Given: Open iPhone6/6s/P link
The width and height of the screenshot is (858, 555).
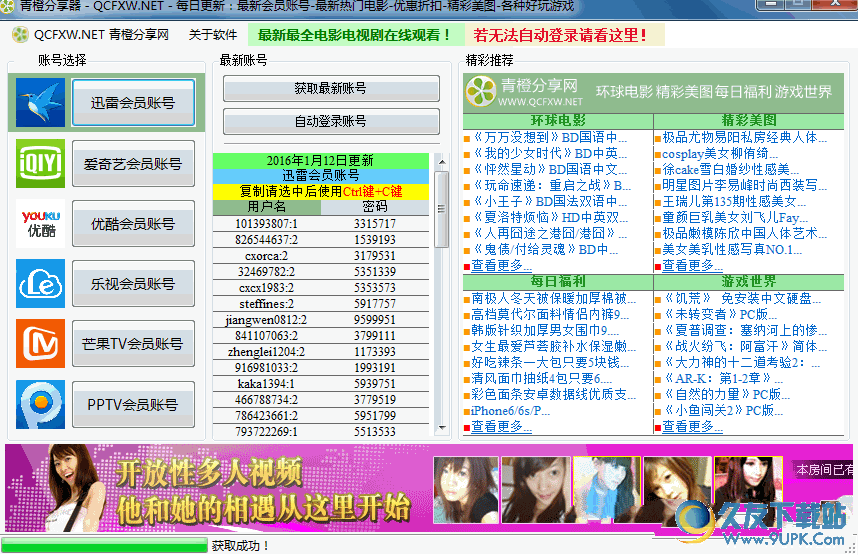Looking at the screenshot, I should 511,410.
